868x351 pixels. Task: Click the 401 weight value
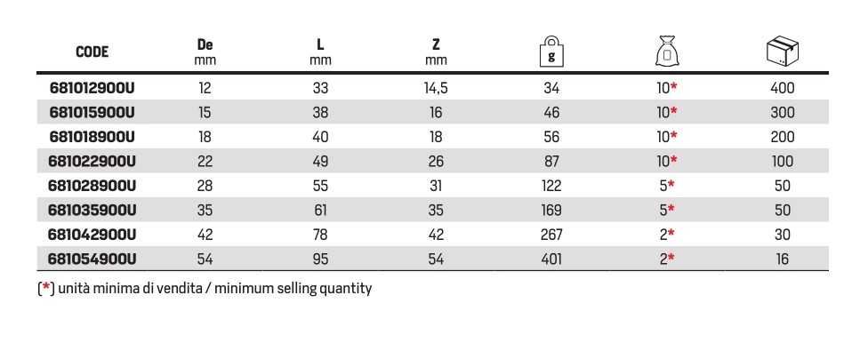click(551, 259)
